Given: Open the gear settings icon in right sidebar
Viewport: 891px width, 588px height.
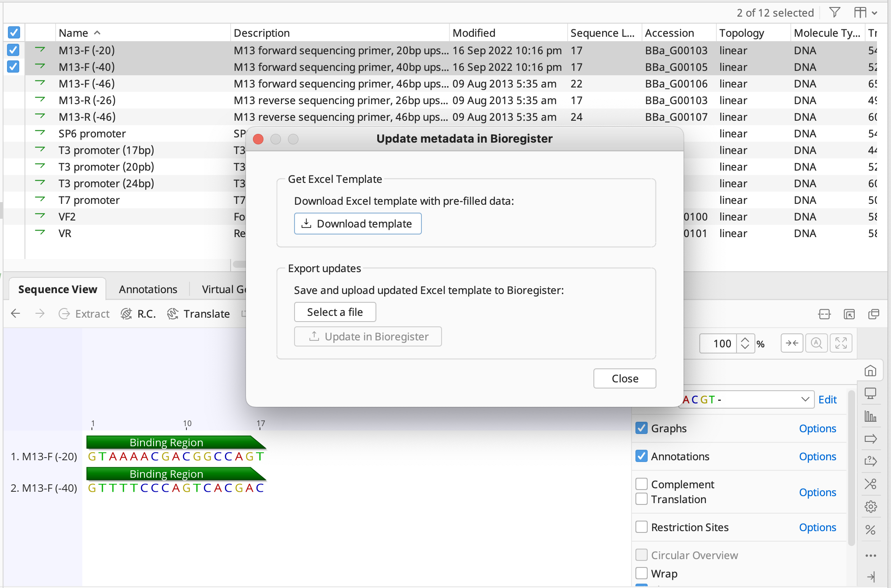Looking at the screenshot, I should 871,507.
